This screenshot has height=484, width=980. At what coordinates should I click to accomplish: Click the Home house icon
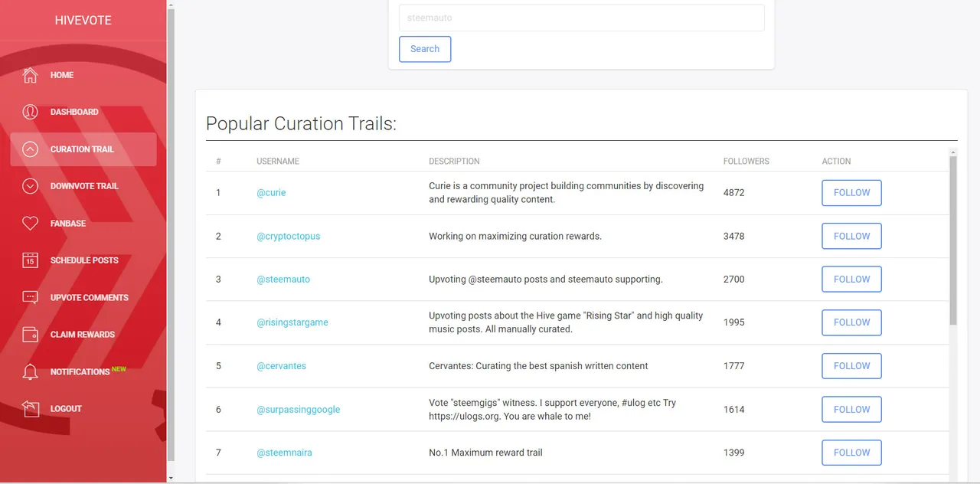tap(30, 75)
